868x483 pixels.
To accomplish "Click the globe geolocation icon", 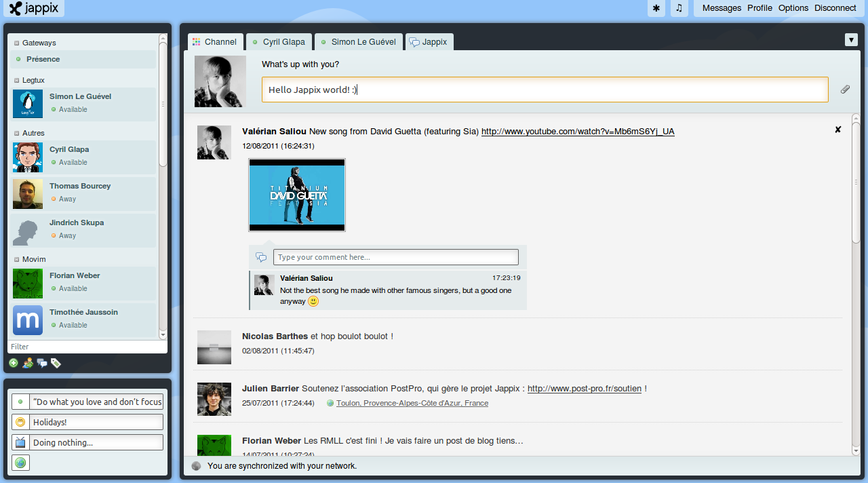I will [20, 463].
